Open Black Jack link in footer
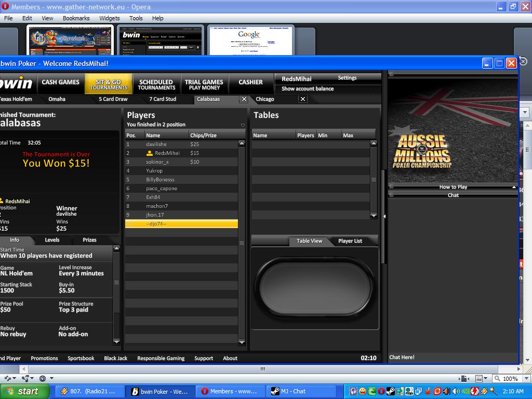 click(x=116, y=358)
